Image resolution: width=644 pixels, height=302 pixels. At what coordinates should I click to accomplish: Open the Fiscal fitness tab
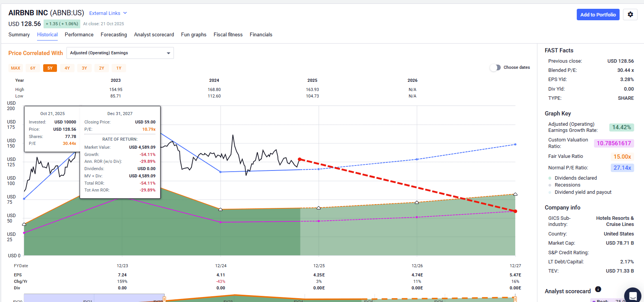[x=228, y=35]
